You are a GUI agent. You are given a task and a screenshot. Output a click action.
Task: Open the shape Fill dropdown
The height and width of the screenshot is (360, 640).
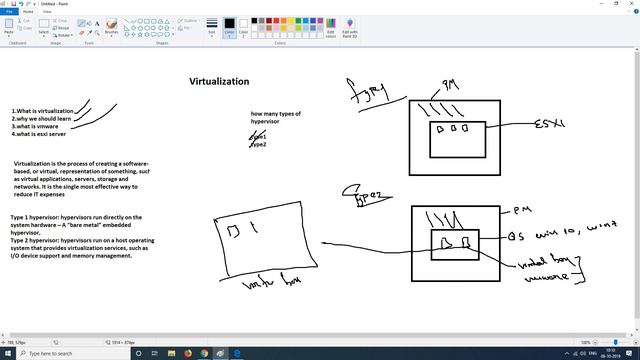pyautogui.click(x=185, y=28)
